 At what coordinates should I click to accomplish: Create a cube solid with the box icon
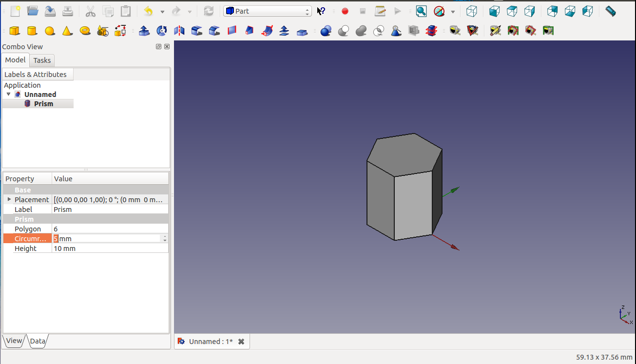coord(15,31)
